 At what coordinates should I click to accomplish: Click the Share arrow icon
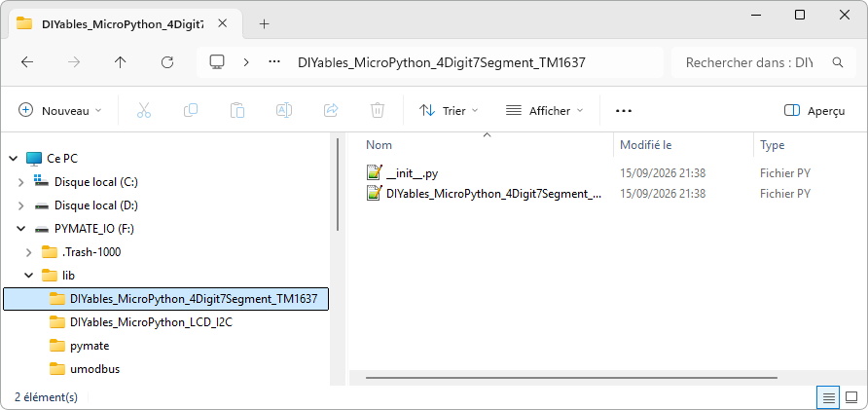(331, 110)
